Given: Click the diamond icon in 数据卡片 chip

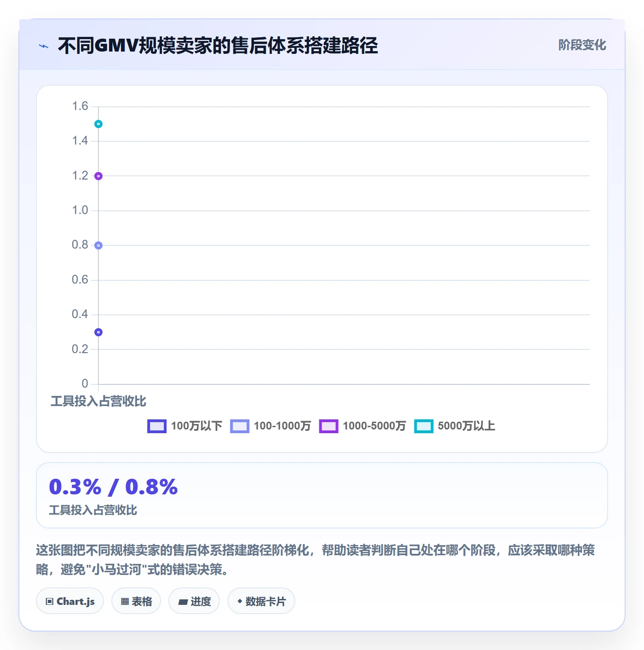Looking at the screenshot, I should coord(240,601).
